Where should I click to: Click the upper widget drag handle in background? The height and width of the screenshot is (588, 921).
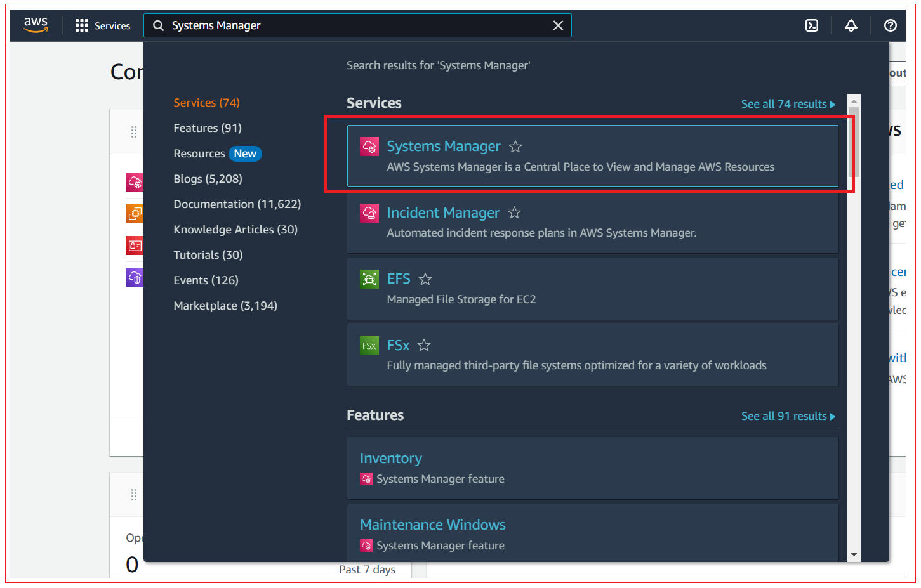(x=134, y=132)
